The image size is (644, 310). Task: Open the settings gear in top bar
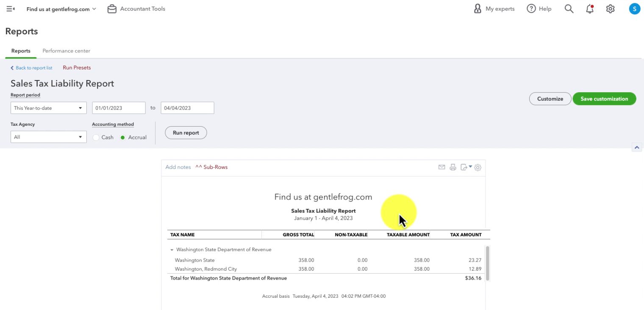point(610,9)
